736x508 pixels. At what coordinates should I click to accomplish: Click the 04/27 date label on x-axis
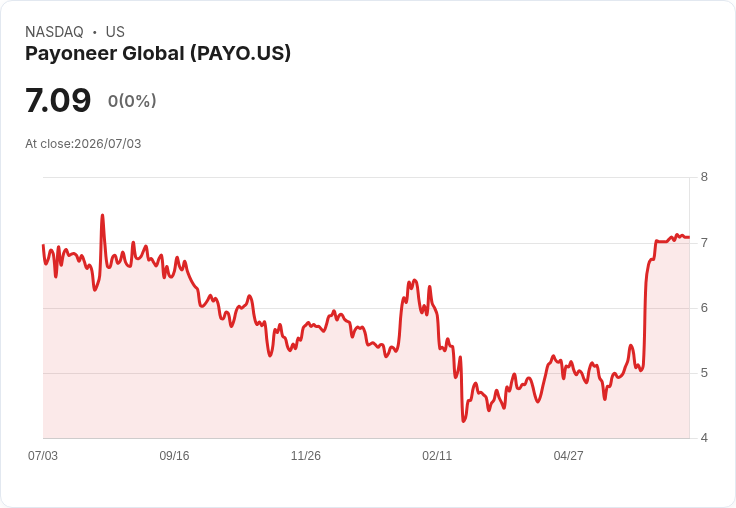point(568,455)
